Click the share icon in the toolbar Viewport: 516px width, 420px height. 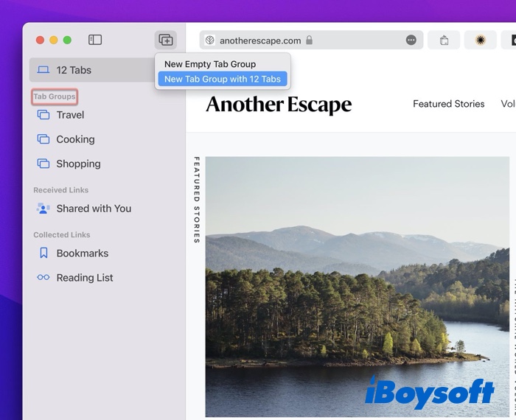[444, 41]
